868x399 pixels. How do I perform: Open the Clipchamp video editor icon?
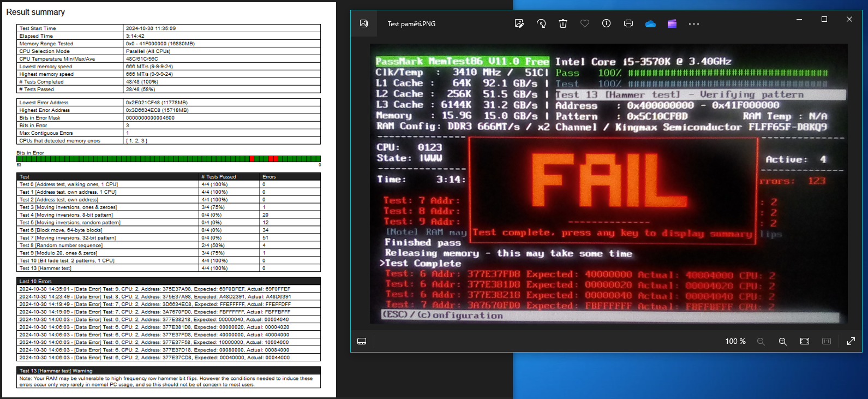coord(672,23)
